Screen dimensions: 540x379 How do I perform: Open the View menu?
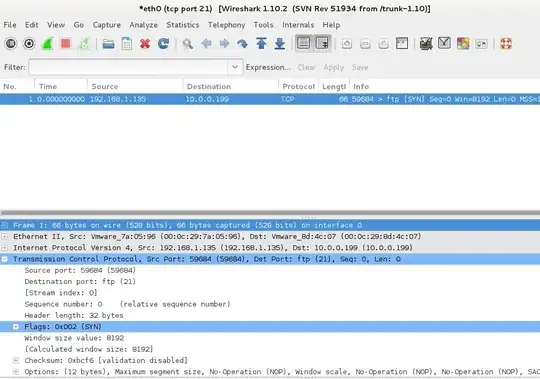click(56, 25)
